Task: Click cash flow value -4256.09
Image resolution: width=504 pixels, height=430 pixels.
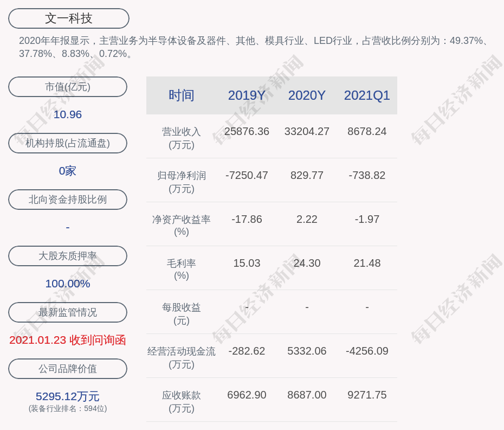Action: pyautogui.click(x=367, y=351)
